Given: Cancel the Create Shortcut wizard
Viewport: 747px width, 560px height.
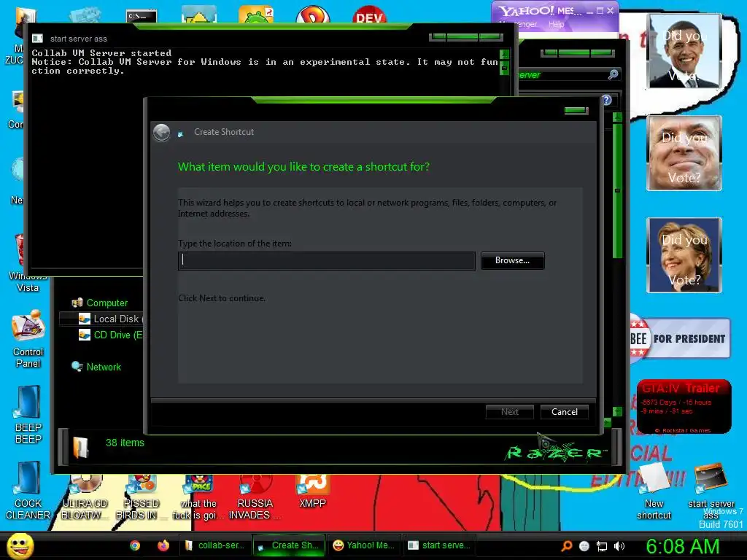Looking at the screenshot, I should [564, 412].
